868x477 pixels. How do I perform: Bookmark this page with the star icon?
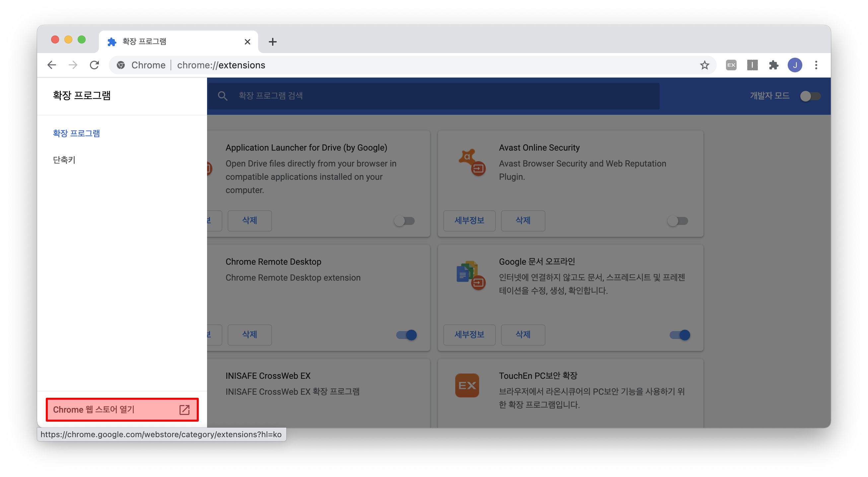coord(704,65)
